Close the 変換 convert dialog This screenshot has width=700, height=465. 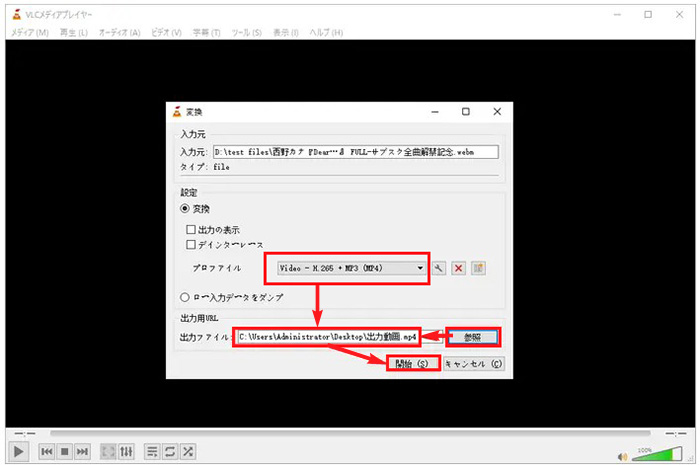click(x=497, y=112)
